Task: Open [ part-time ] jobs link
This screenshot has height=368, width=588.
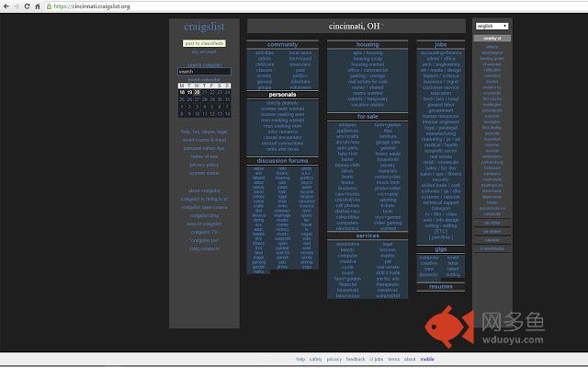Action: pos(441,237)
